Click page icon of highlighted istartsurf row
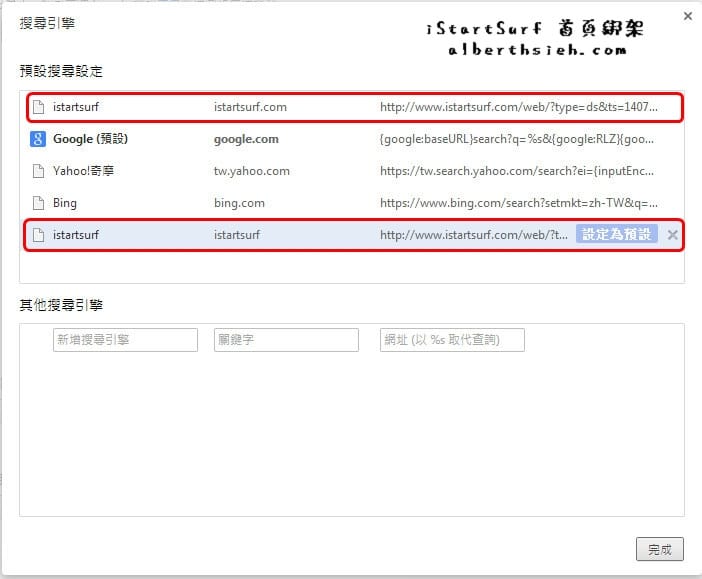The image size is (702, 579). 39,235
